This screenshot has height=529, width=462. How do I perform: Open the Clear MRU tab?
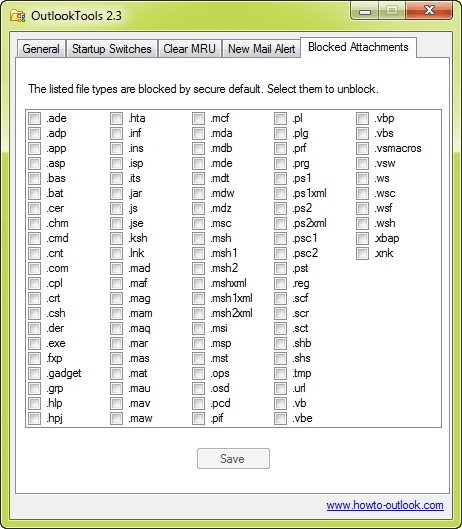pyautogui.click(x=189, y=49)
